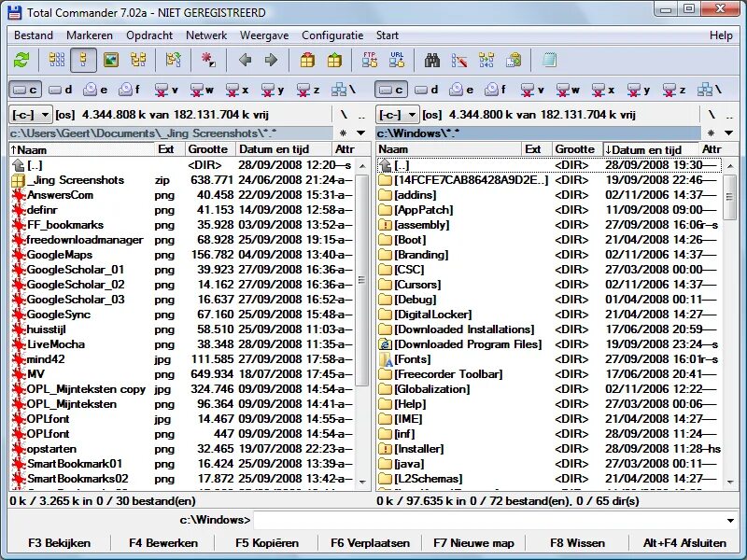Click F7 Nieuwe map button
Image resolution: width=747 pixels, height=560 pixels.
coord(474,543)
